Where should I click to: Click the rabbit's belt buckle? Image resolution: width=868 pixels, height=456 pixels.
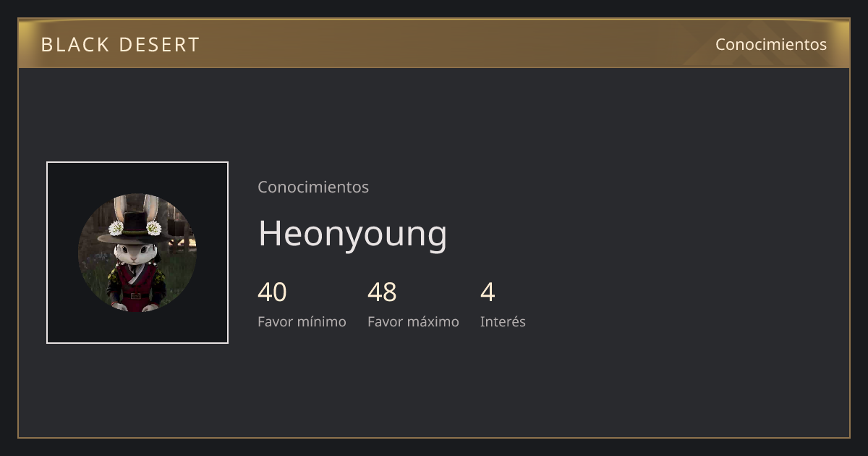pyautogui.click(x=136, y=295)
